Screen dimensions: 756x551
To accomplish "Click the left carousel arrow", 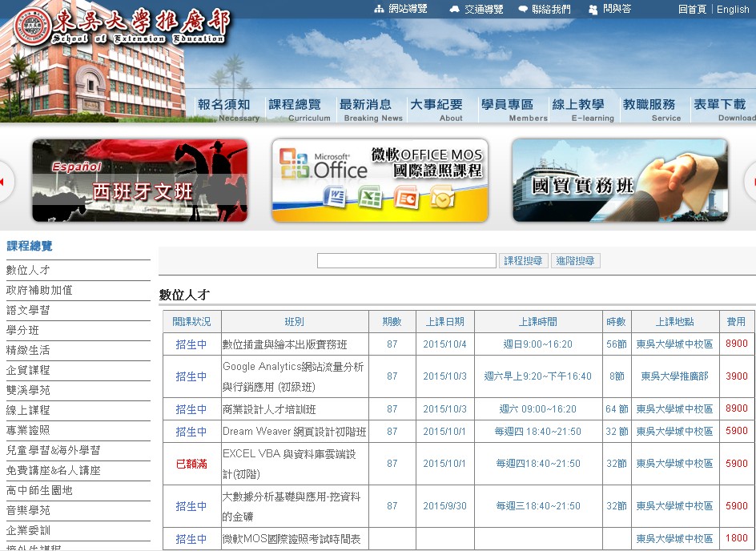I will pos(5,182).
